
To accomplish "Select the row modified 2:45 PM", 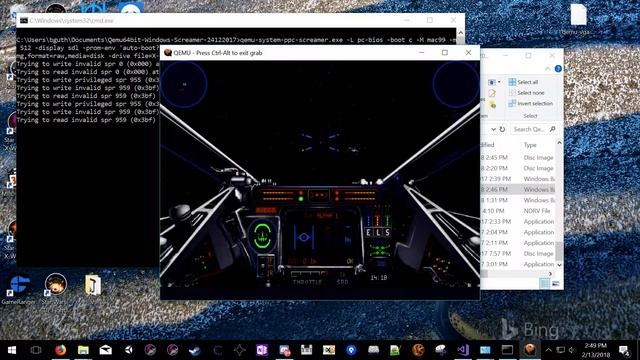I will [518, 158].
